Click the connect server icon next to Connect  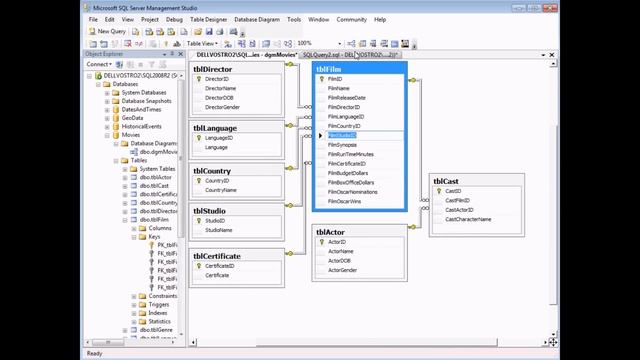click(x=119, y=64)
